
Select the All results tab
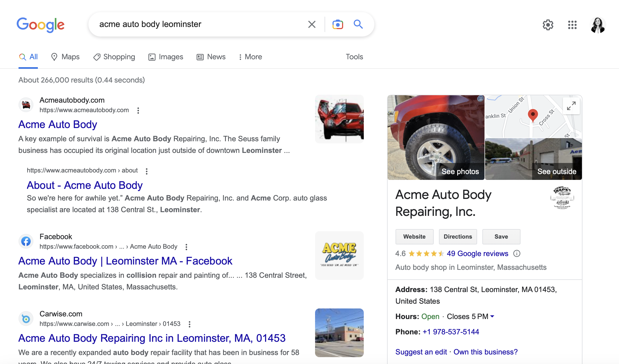tap(28, 57)
